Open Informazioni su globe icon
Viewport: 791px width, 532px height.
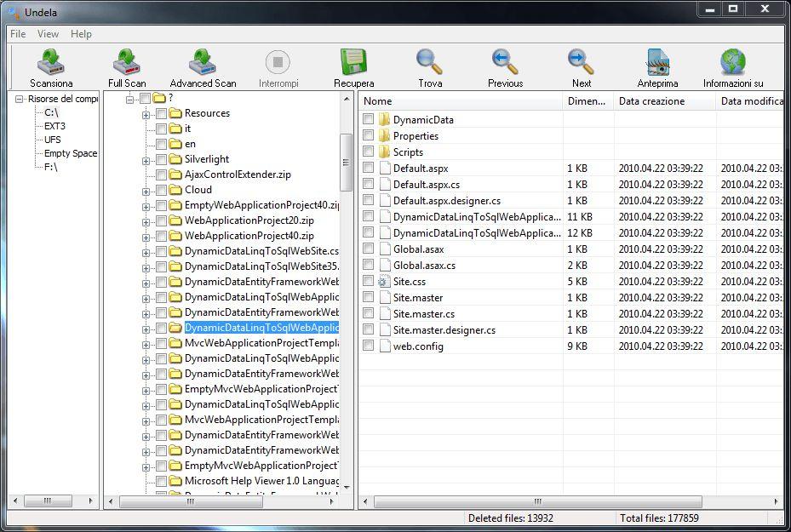point(732,64)
